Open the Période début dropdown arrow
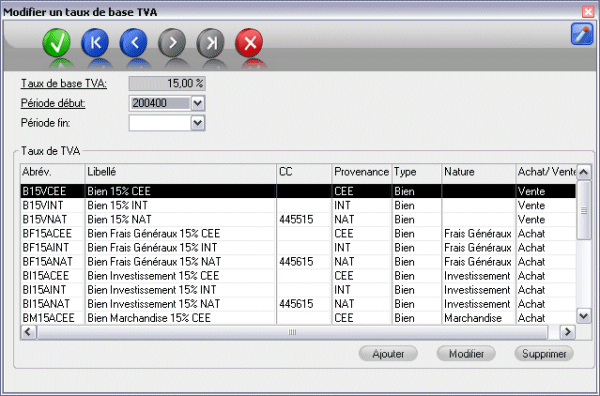Screen dimensions: 600x396 point(198,103)
